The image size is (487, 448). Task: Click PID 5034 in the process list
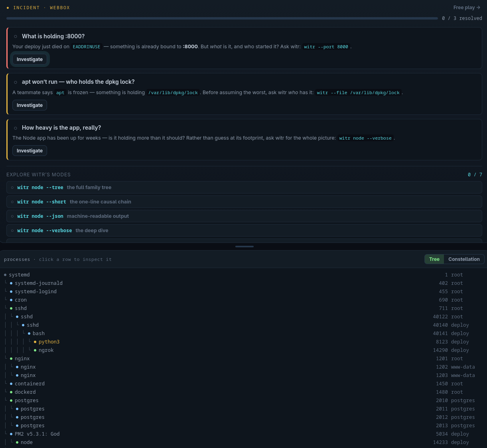(442, 434)
